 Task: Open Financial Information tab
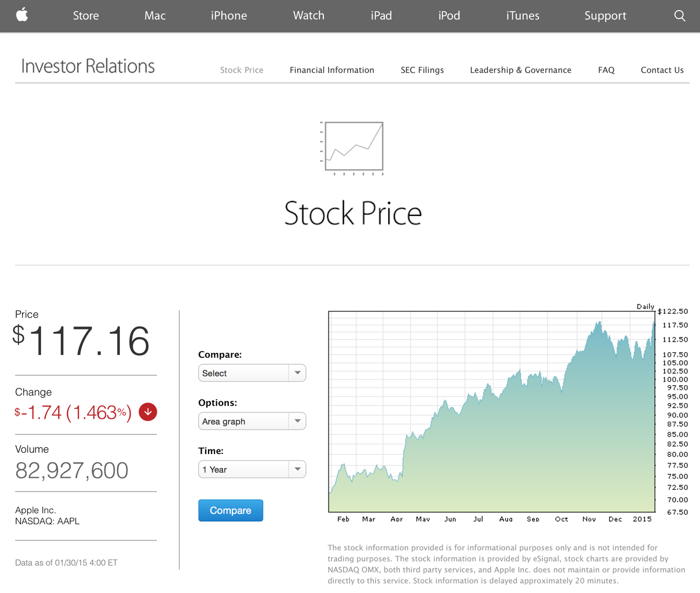[332, 70]
